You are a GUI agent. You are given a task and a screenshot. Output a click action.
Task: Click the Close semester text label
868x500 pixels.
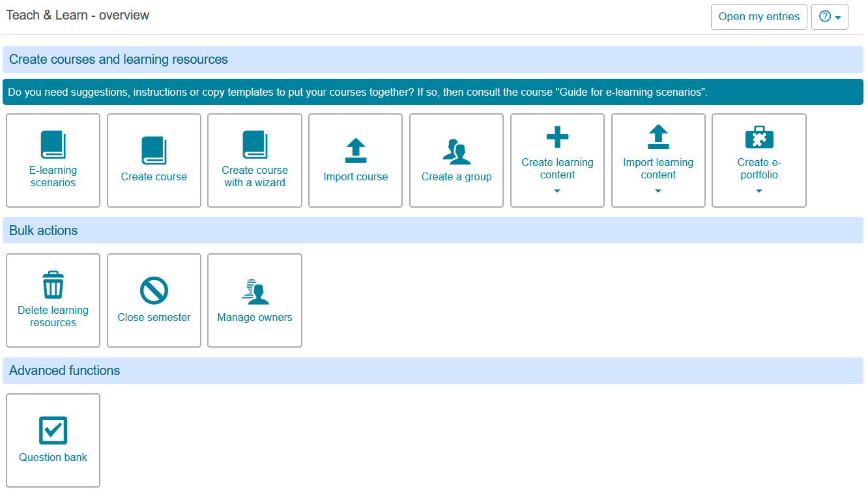tap(154, 318)
